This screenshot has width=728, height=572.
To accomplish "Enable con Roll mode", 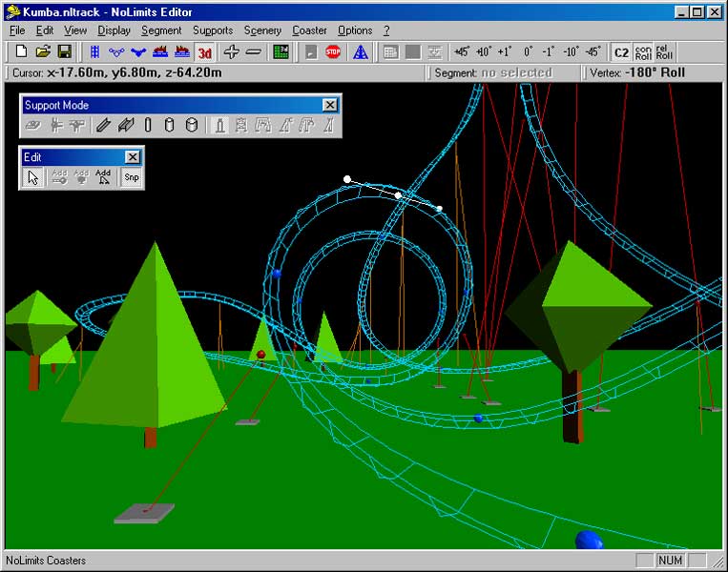I will coord(643,51).
